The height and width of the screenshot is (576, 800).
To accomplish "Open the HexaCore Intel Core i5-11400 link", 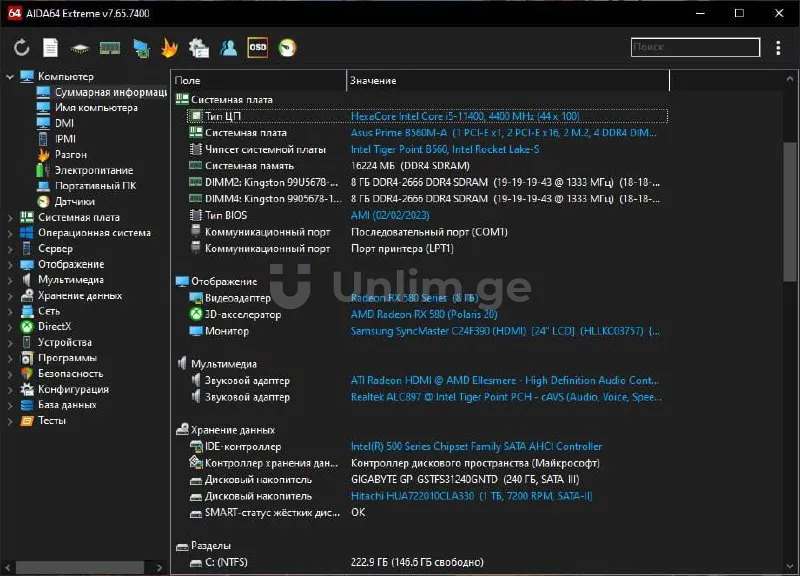I will tap(464, 116).
